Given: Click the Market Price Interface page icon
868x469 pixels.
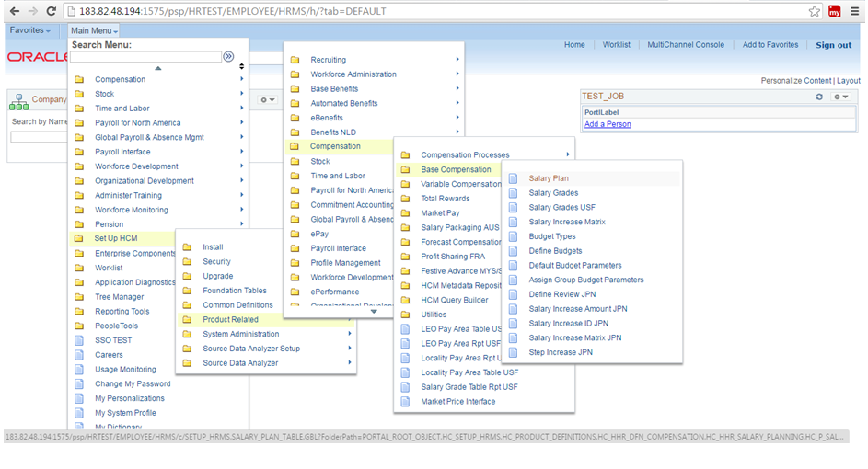Looking at the screenshot, I should [405, 402].
